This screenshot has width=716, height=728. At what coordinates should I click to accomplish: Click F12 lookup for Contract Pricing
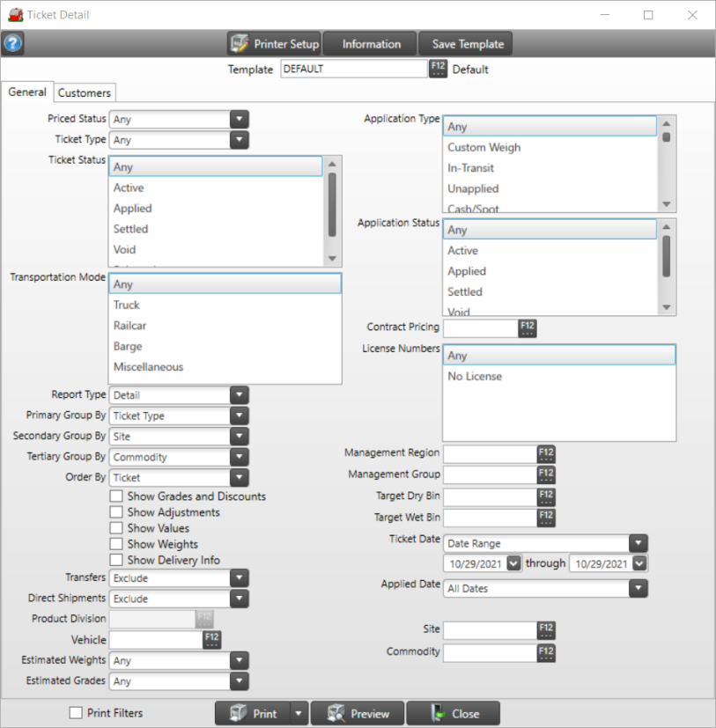[527, 328]
